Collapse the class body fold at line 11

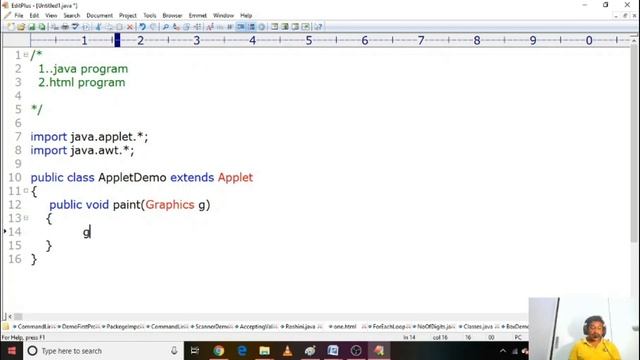(x=26, y=191)
